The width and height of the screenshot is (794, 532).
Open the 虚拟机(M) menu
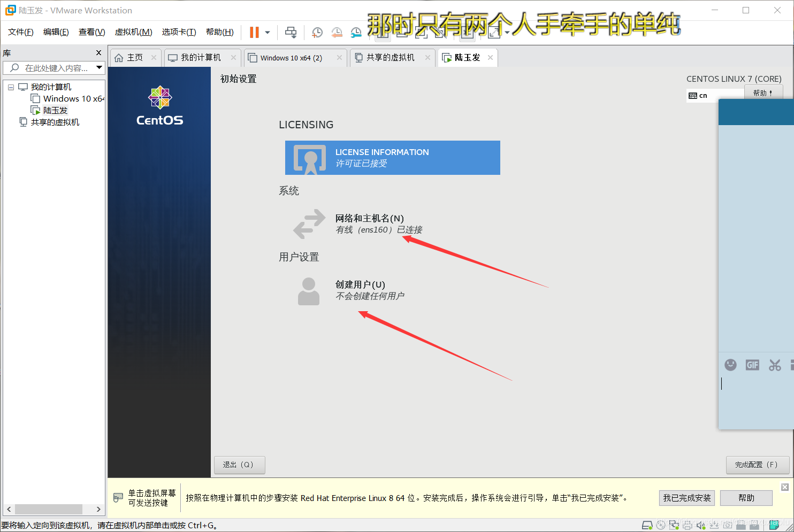133,32
